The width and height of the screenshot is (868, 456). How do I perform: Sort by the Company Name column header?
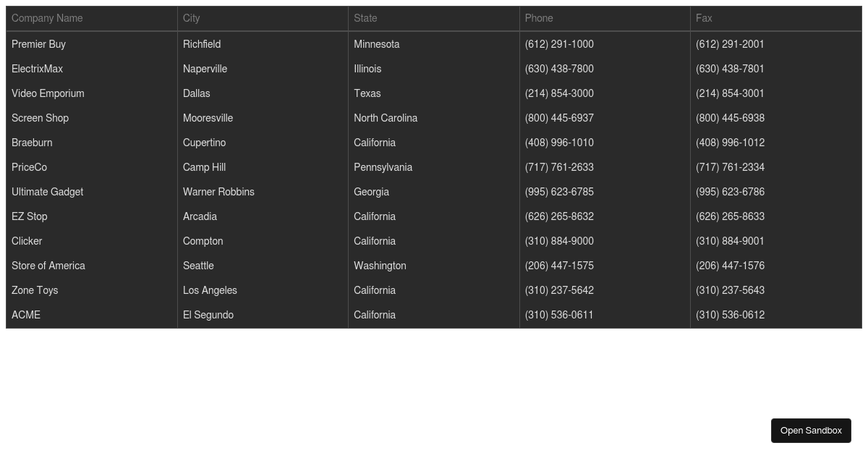pyautogui.click(x=48, y=18)
